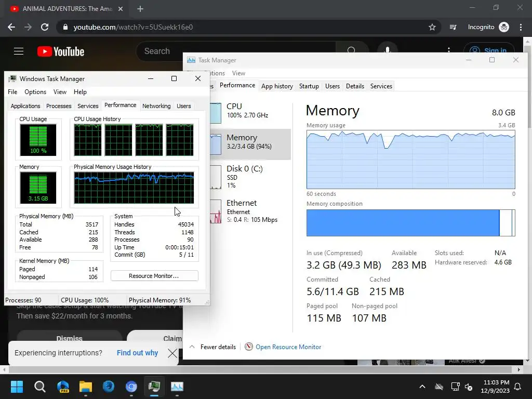Open Options menu in Windows Task Manager
The image size is (532, 399).
35,92
